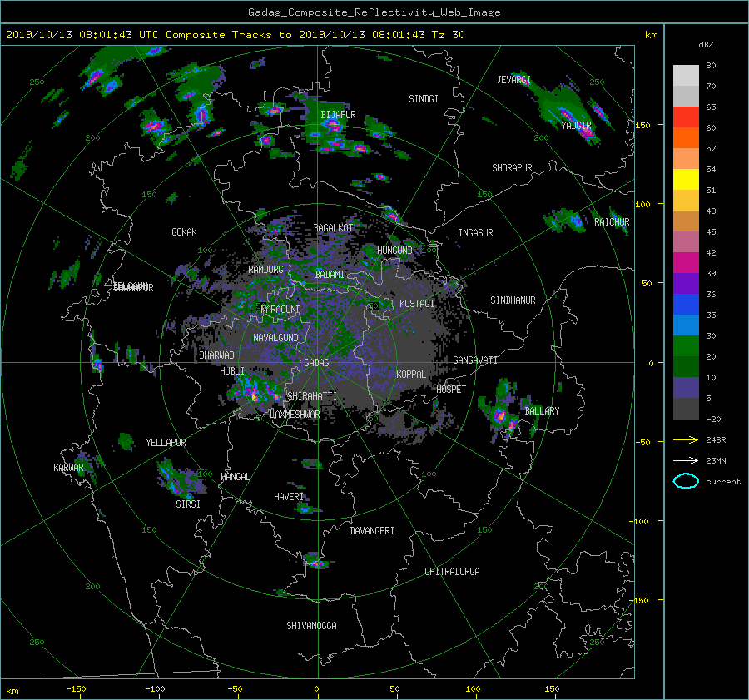Click the LINGASUR city label
This screenshot has width=749, height=700.
coord(473,233)
